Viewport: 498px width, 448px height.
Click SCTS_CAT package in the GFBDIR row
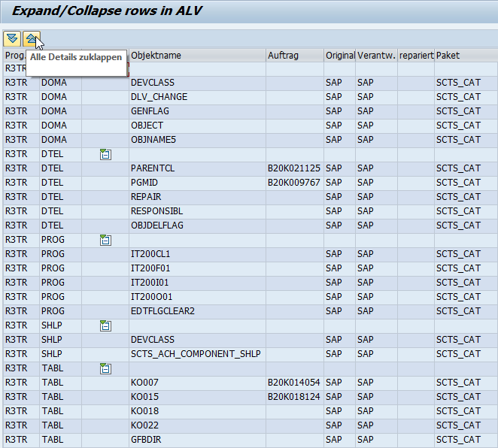point(466,440)
